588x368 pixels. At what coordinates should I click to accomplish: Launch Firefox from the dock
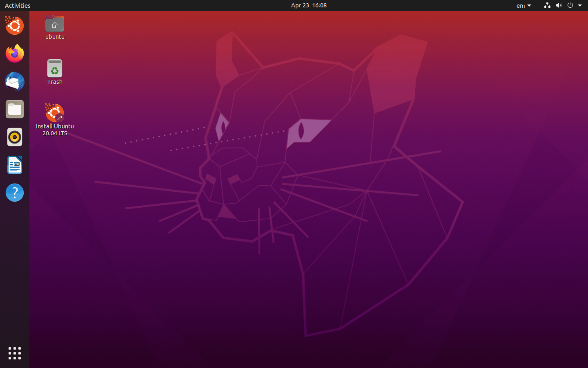14,54
